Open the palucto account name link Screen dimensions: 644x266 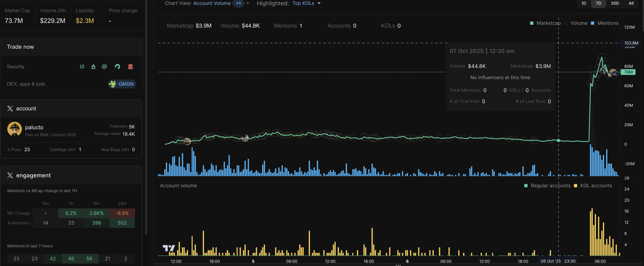pos(34,127)
